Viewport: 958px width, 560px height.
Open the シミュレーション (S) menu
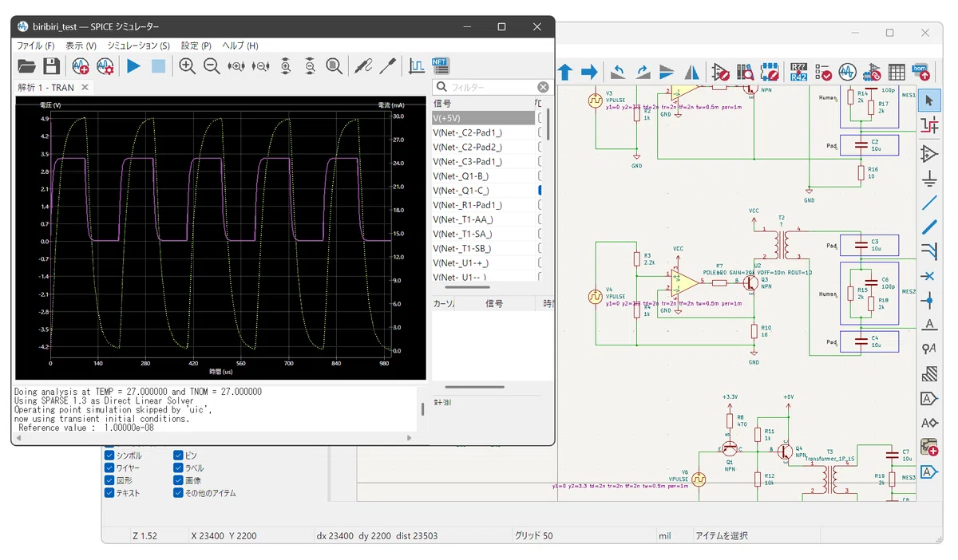(x=138, y=46)
